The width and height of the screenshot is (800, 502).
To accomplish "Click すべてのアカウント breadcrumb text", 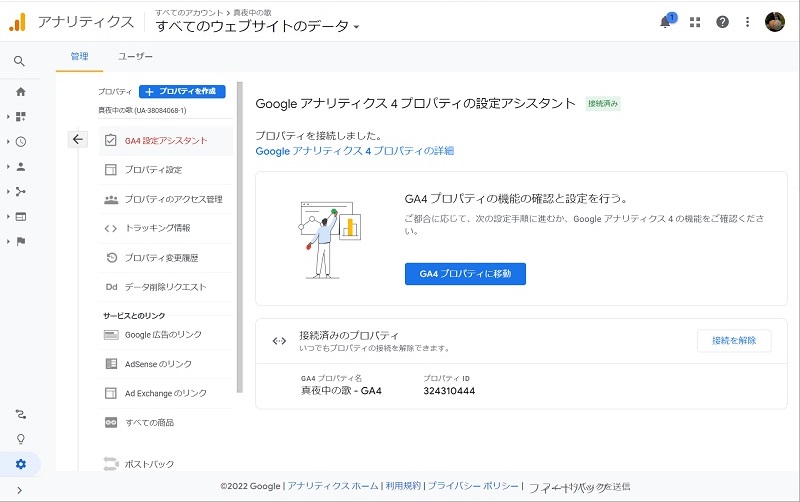I will coord(189,12).
